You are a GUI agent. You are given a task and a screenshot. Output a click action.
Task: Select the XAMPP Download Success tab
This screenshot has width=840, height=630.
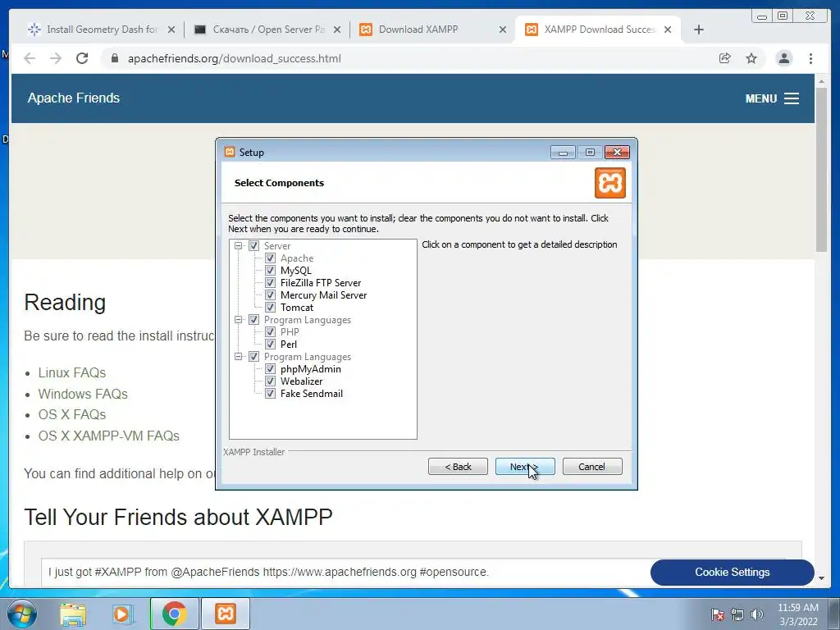pos(597,30)
